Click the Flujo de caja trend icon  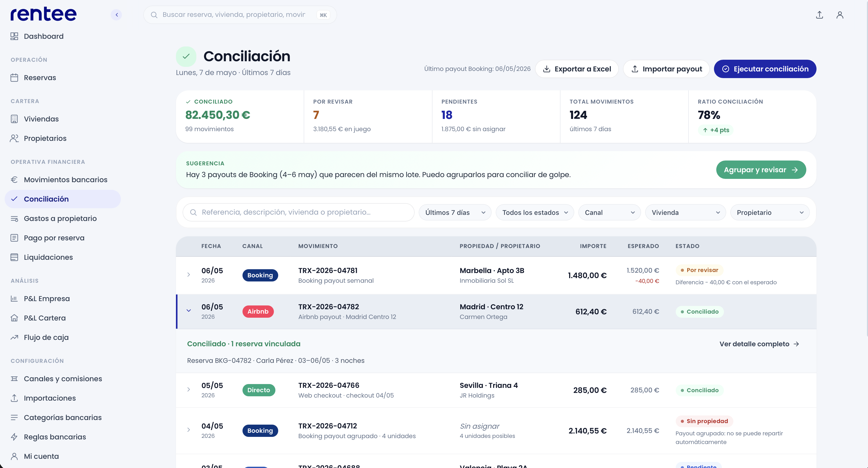[x=14, y=337]
